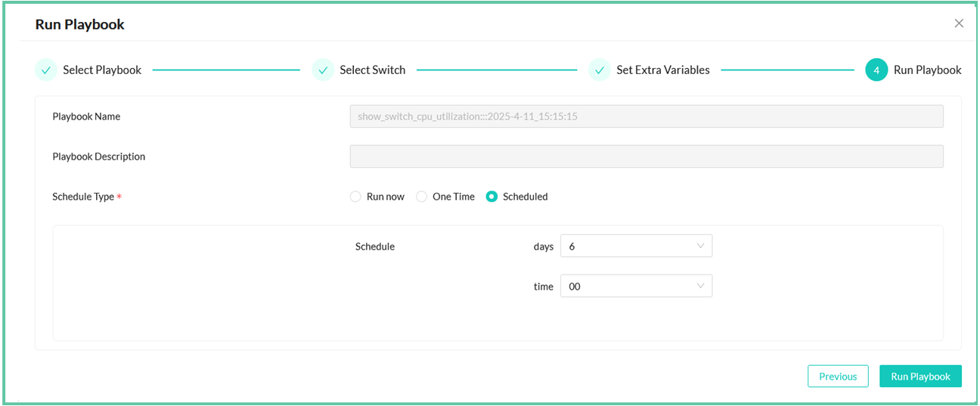Click the chevron arrow on days dropdown
This screenshot has height=406, width=980.
coord(700,246)
